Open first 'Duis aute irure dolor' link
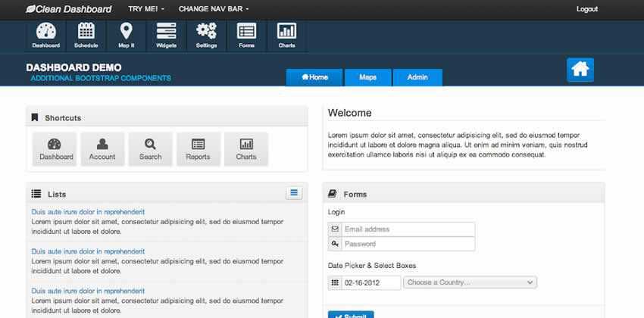 [x=88, y=212]
